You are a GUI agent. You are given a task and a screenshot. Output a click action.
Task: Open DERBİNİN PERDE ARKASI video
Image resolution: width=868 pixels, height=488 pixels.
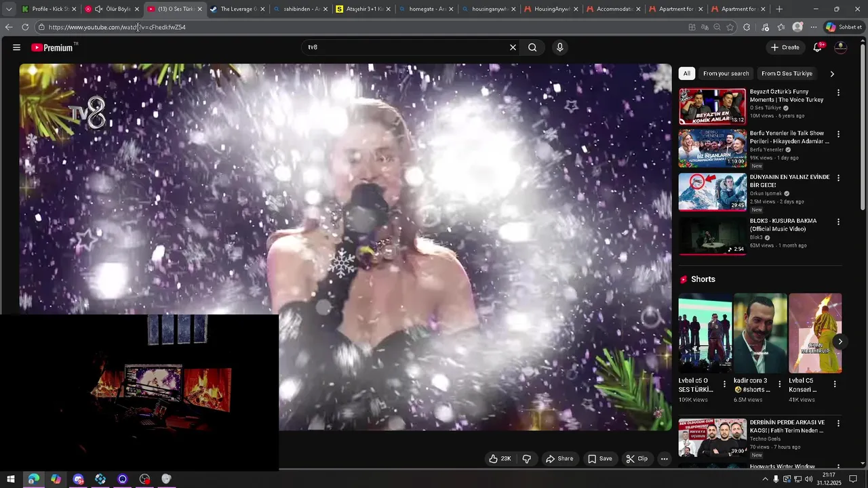point(713,437)
